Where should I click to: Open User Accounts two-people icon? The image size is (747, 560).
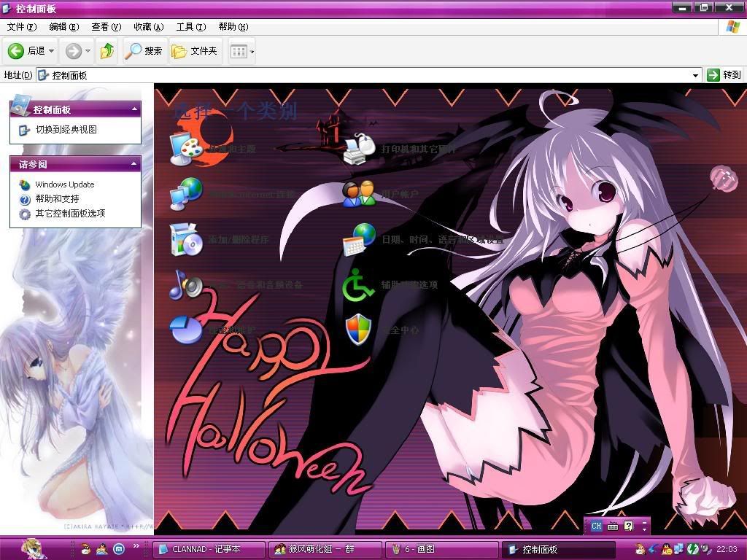359,194
